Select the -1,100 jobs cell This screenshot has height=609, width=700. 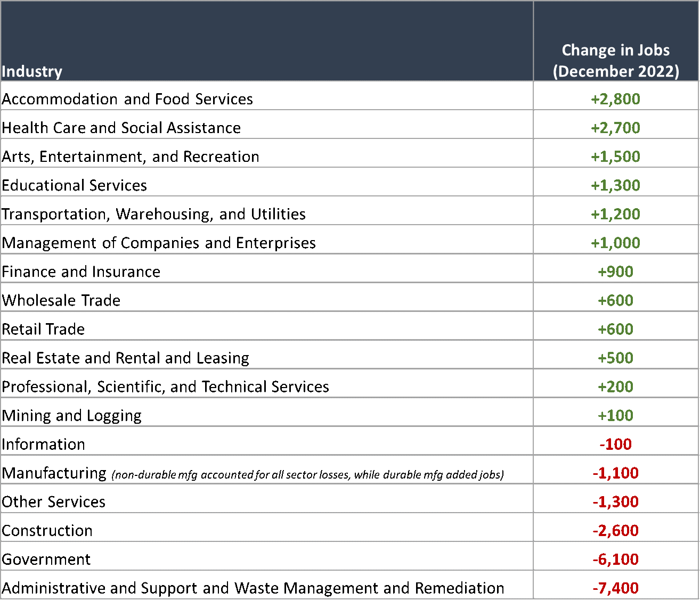pyautogui.click(x=616, y=473)
